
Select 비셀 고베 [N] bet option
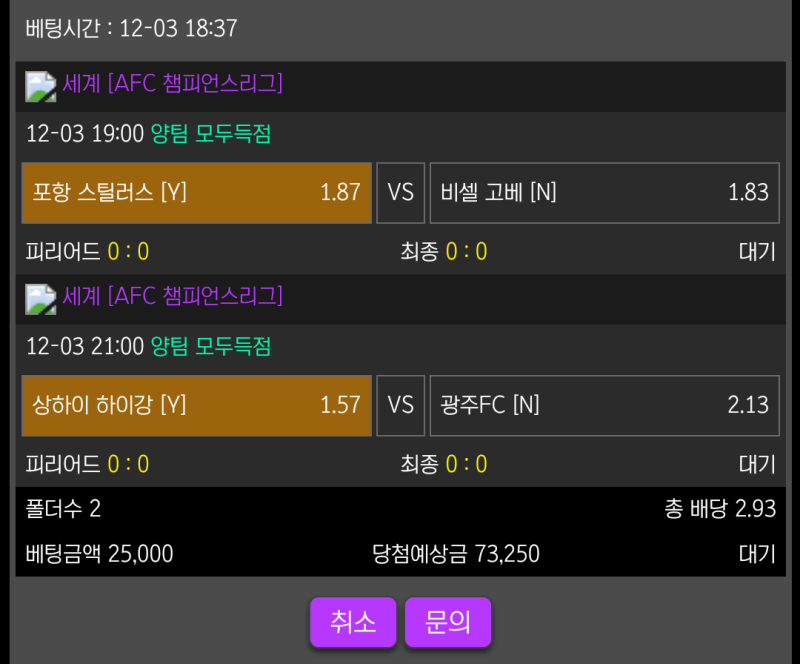[x=604, y=193]
